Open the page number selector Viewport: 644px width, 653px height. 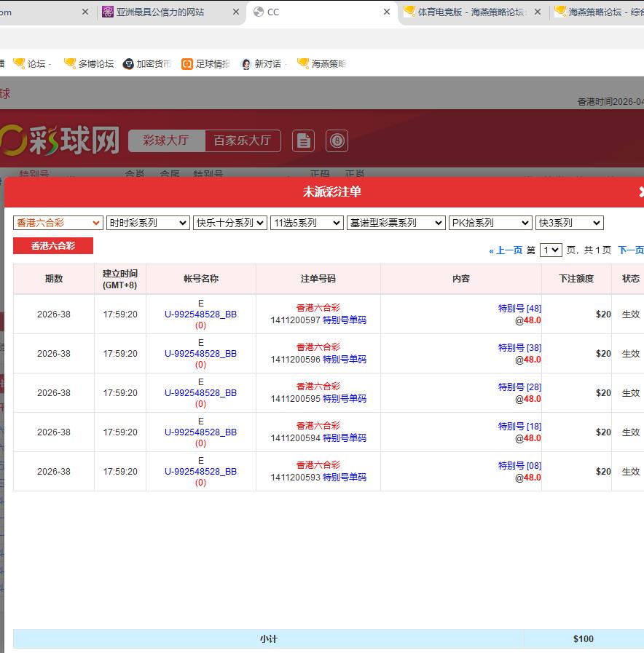click(551, 250)
